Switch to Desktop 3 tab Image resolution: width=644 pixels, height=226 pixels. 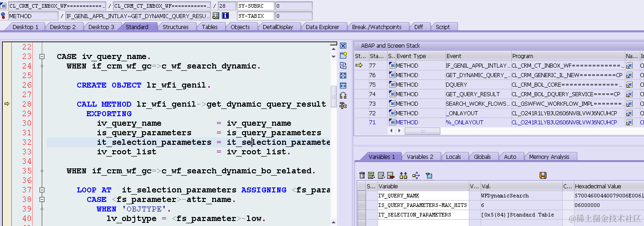click(x=101, y=27)
